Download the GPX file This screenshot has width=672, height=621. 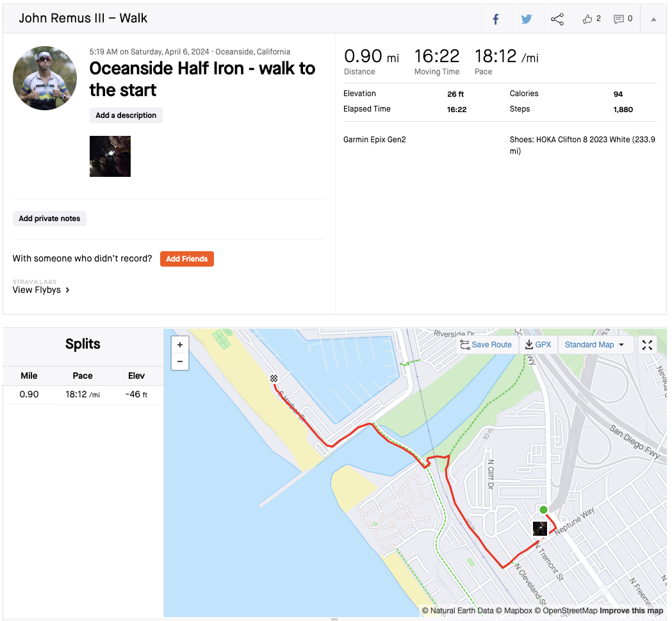pos(537,345)
